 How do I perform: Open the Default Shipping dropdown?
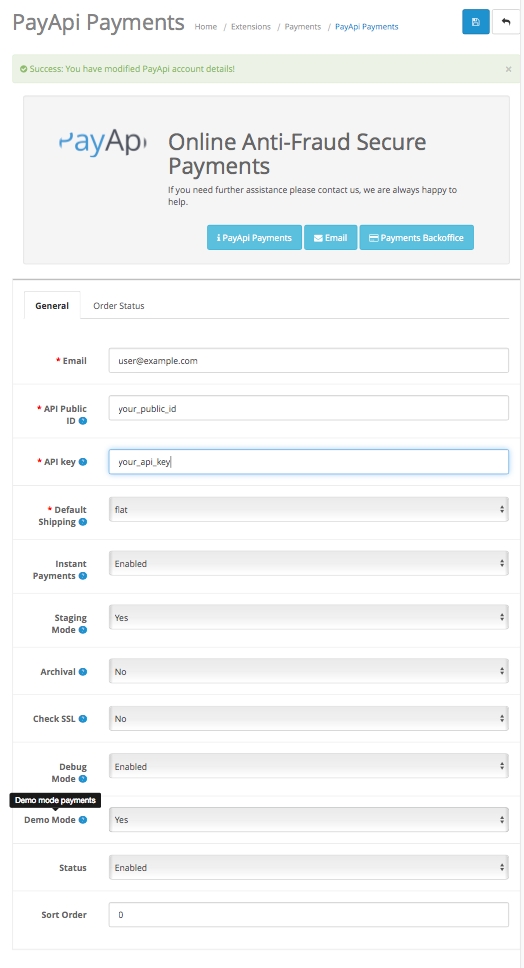309,509
